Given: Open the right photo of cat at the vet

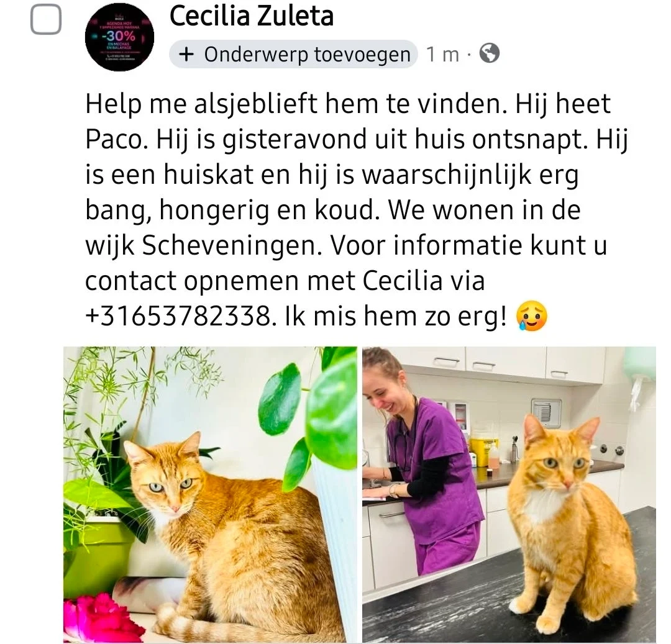Looking at the screenshot, I should tap(509, 495).
